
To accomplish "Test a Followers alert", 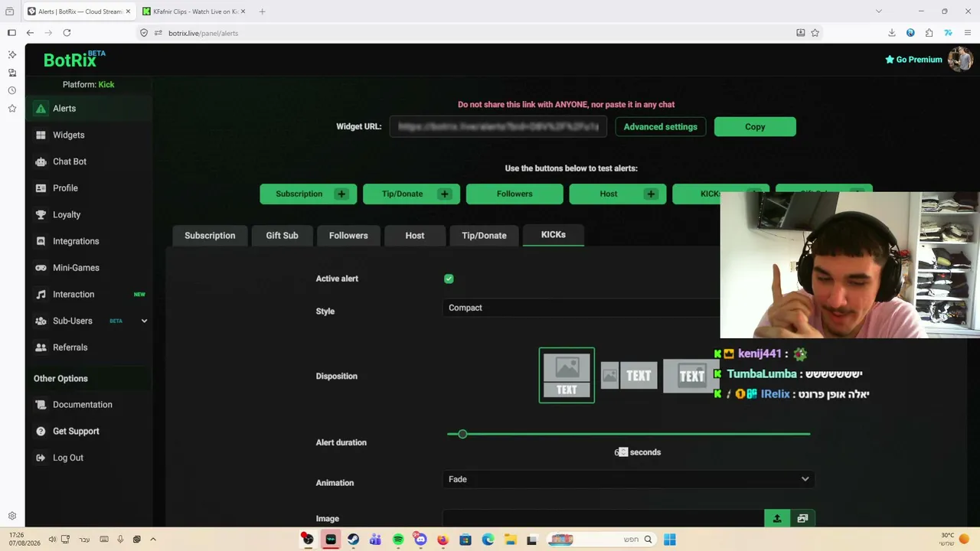I will [x=514, y=194].
